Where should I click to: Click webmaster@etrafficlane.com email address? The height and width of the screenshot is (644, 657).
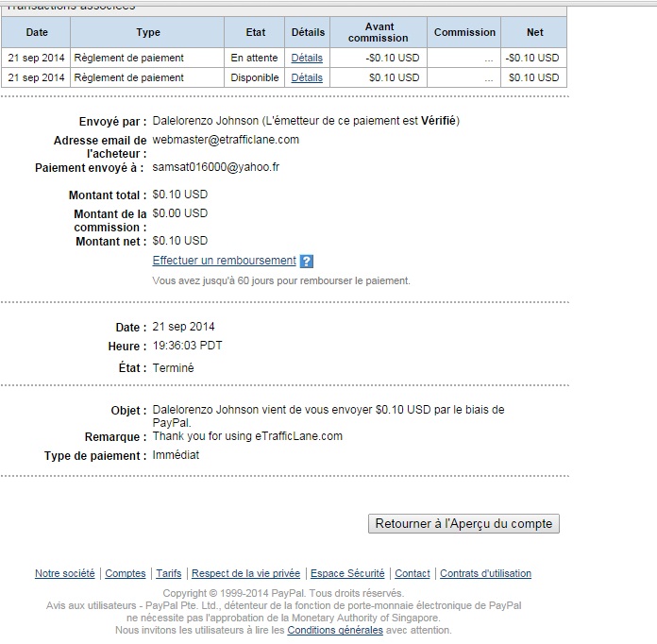[226, 140]
